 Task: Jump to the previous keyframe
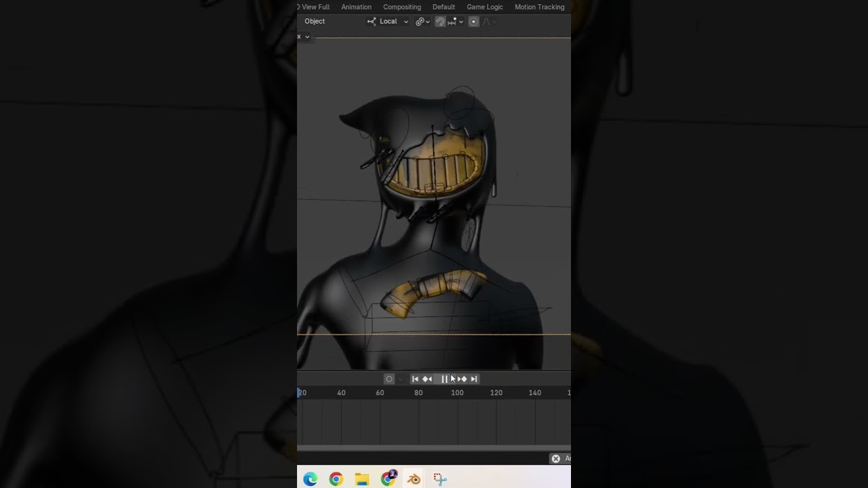point(427,379)
